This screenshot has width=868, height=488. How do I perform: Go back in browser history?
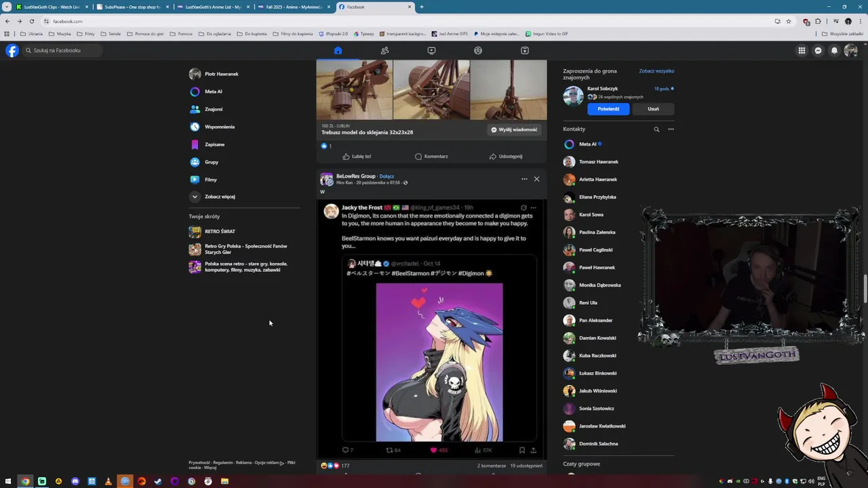[x=7, y=21]
